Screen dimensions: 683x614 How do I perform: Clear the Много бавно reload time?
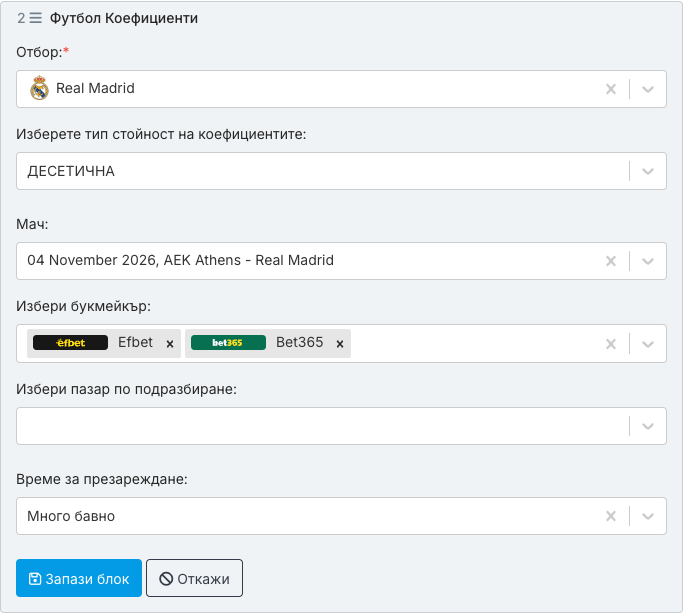(611, 516)
